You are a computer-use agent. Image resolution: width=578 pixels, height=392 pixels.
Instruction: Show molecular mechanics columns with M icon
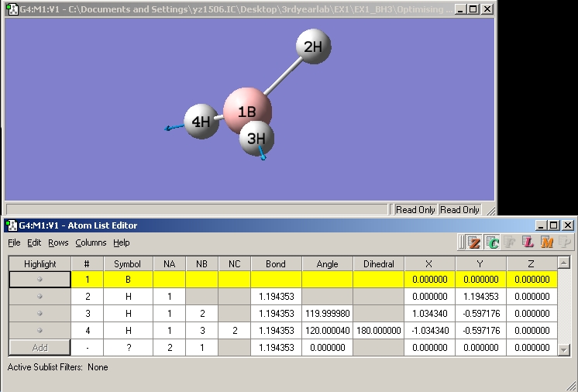point(546,242)
